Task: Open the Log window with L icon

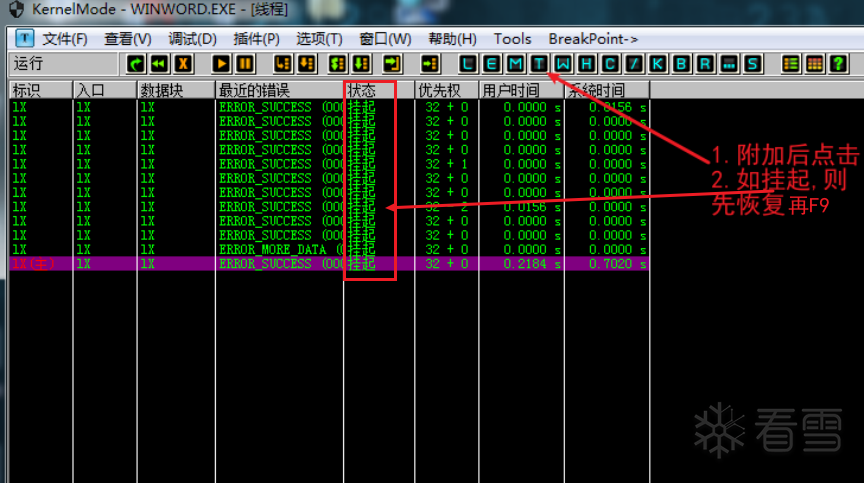Action: [x=468, y=64]
